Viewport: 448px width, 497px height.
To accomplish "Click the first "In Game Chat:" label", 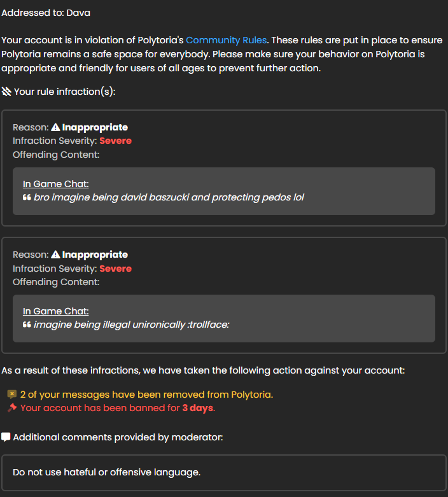I will point(56,184).
